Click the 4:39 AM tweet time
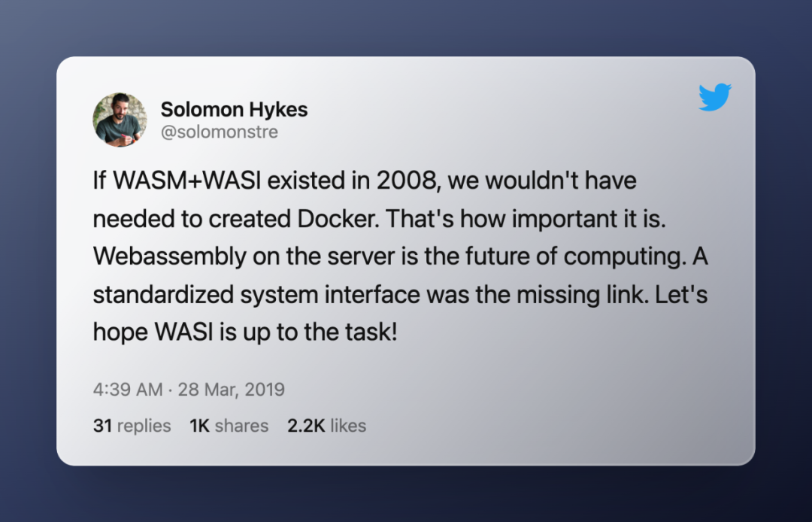This screenshot has width=812, height=522. 128,390
